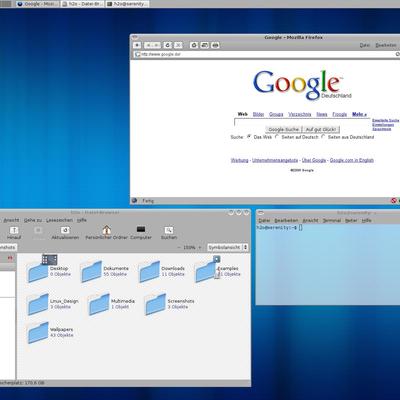
Task: Open the Bilder link on Google
Action: coord(258,114)
